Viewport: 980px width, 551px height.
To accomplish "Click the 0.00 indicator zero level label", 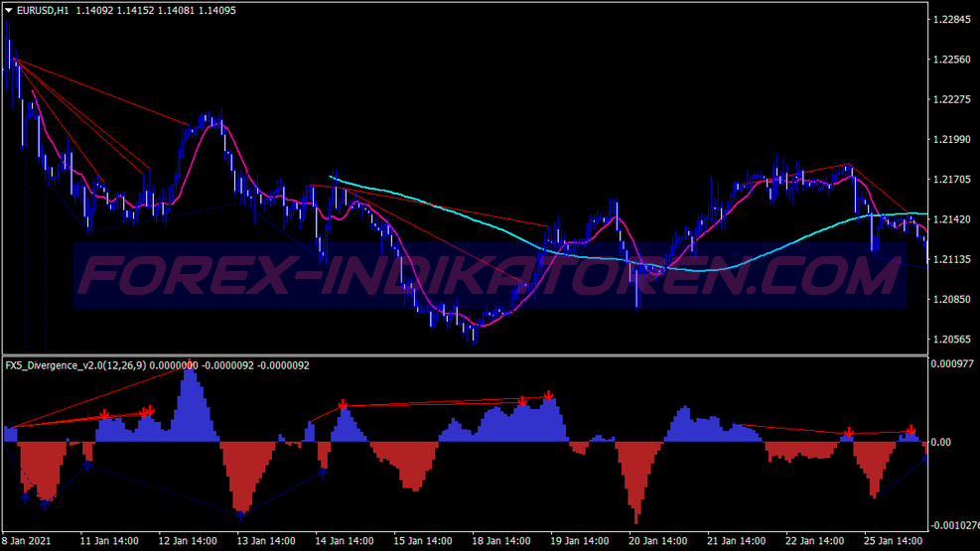I will (941, 443).
